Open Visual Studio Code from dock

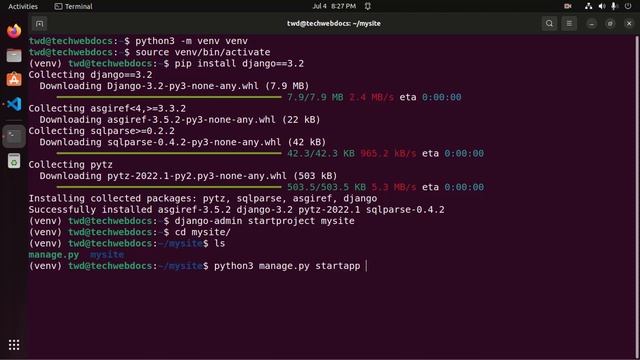14,104
